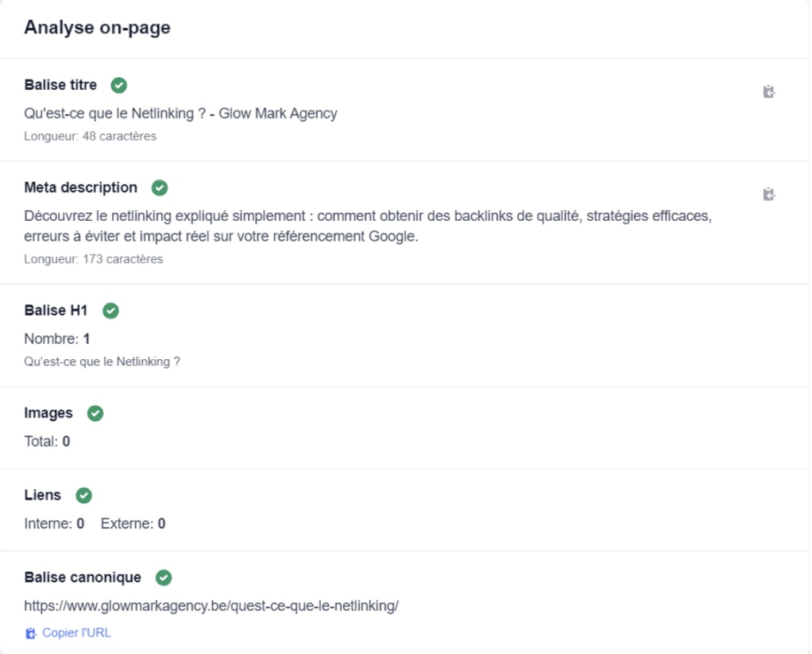Select the Copier l'URL link
812x654 pixels.
[75, 633]
